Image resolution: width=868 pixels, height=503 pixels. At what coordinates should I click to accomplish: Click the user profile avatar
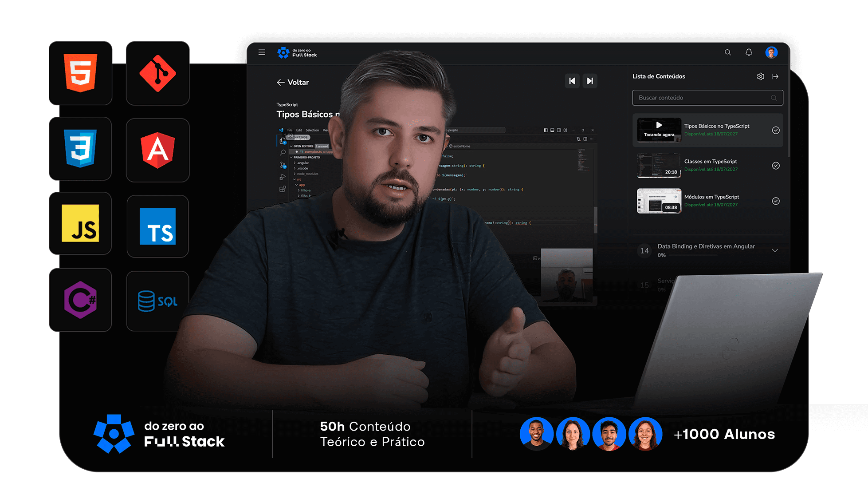[x=771, y=52]
